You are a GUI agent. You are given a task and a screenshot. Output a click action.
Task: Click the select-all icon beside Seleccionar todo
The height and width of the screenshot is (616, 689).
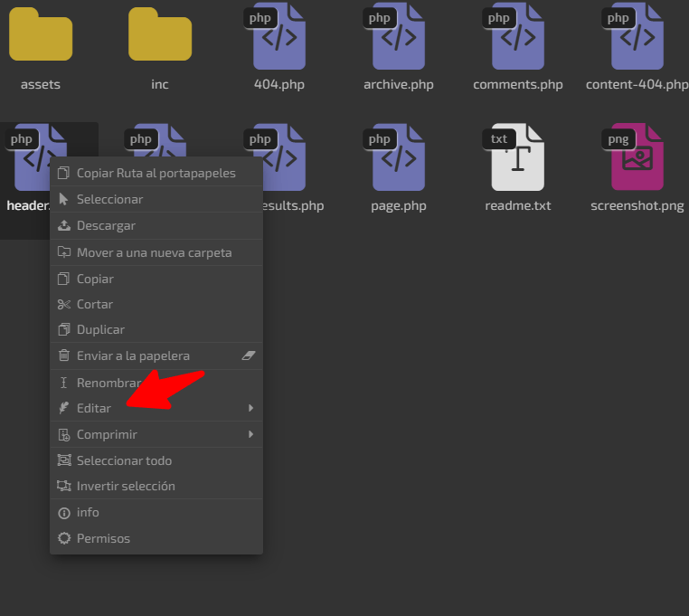click(64, 460)
